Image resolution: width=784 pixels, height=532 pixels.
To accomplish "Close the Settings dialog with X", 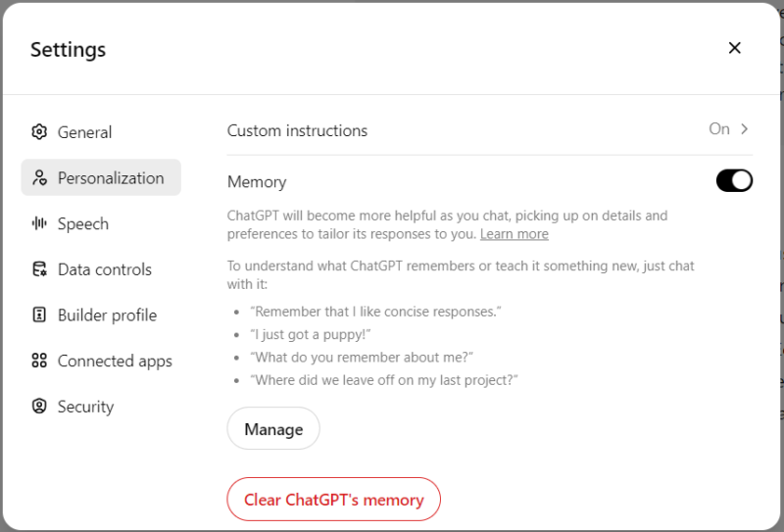I will (734, 48).
